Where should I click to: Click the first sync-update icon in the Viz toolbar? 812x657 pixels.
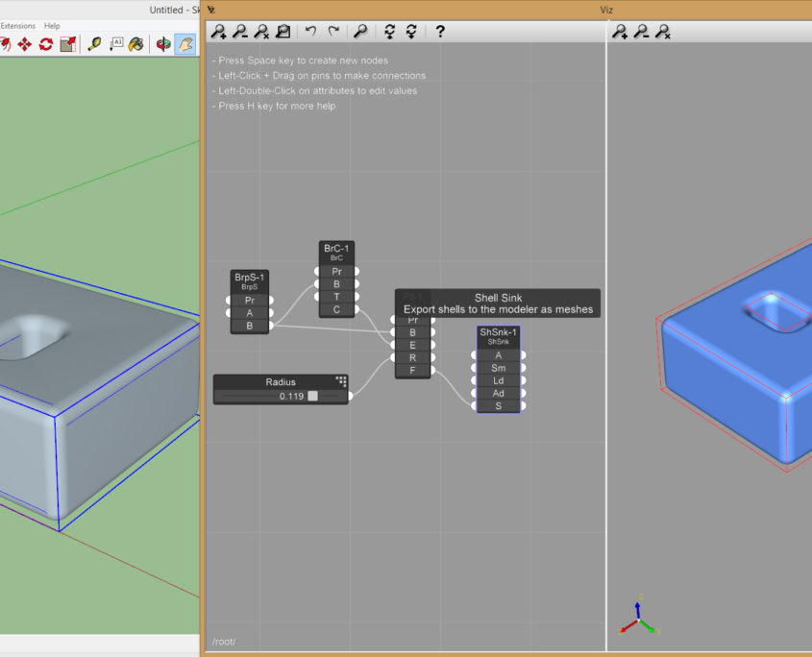[x=388, y=31]
